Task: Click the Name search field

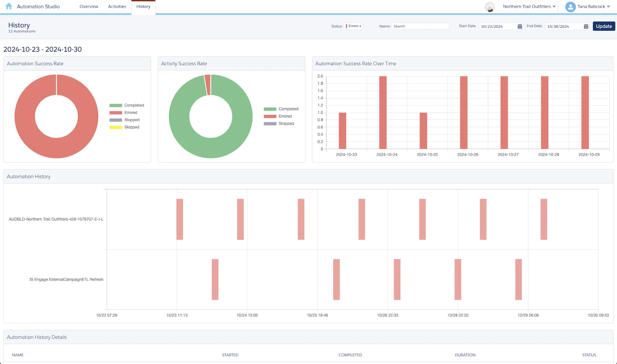Action: pyautogui.click(x=421, y=26)
